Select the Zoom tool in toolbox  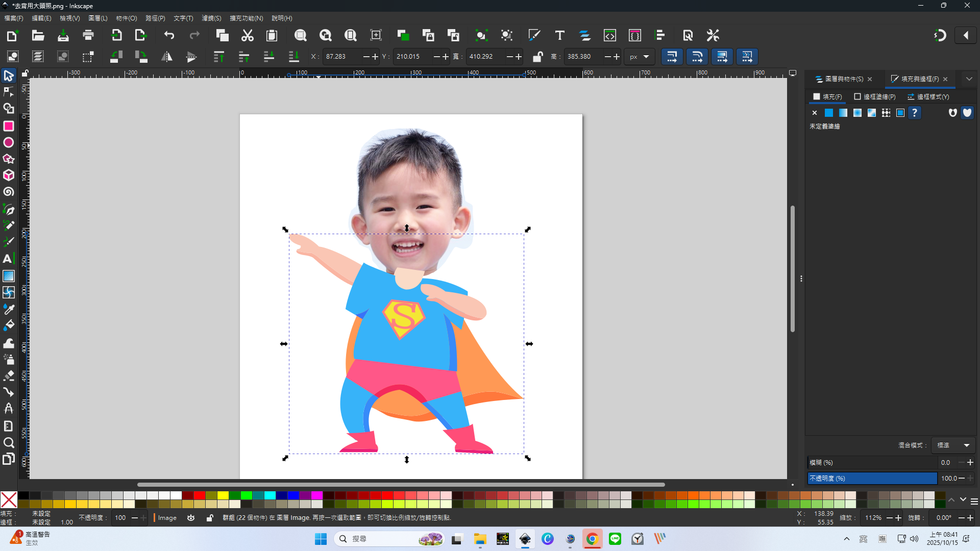(9, 442)
